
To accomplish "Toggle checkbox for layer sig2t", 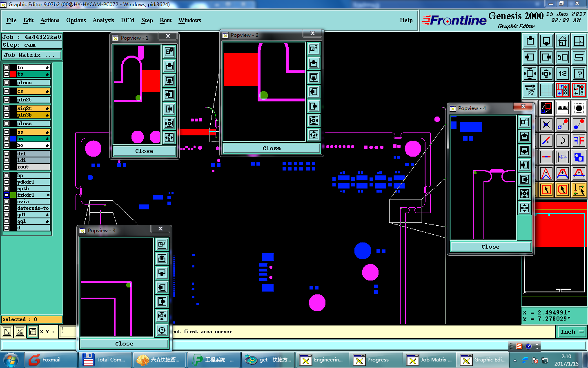I will click(x=7, y=108).
